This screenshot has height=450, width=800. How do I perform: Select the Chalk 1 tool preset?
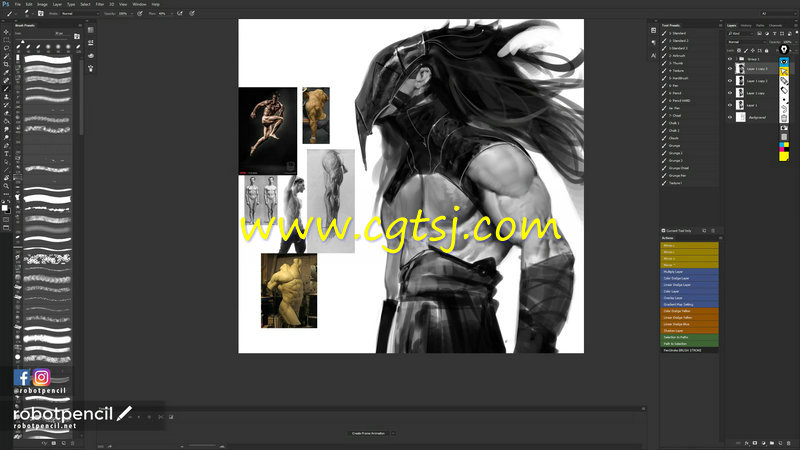(x=689, y=123)
